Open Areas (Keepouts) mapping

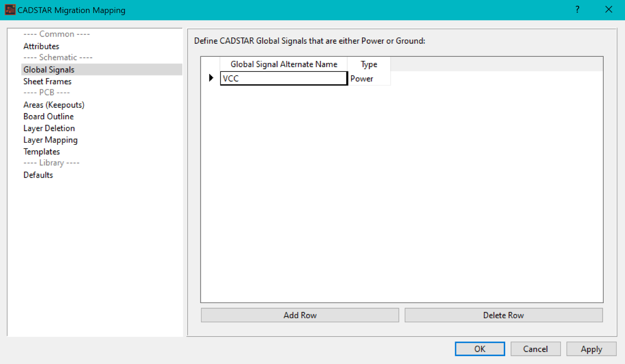click(54, 105)
